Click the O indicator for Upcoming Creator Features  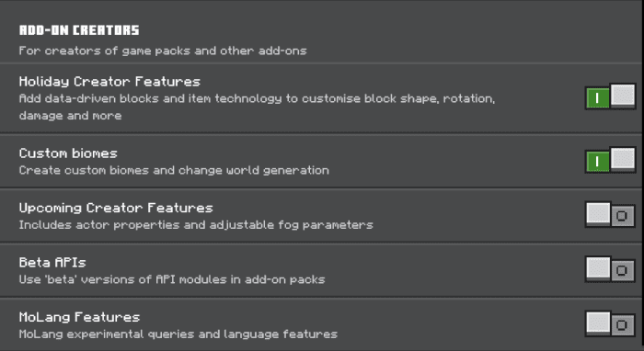pos(622,216)
